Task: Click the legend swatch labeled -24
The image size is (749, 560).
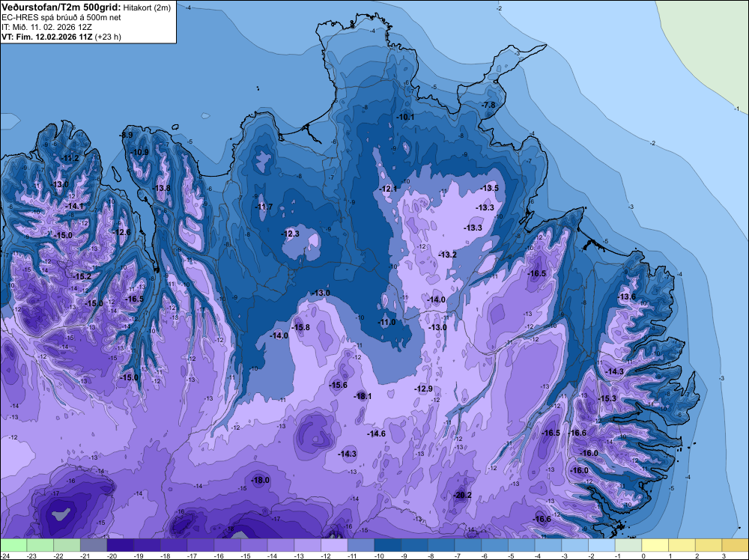Action: pos(13,545)
